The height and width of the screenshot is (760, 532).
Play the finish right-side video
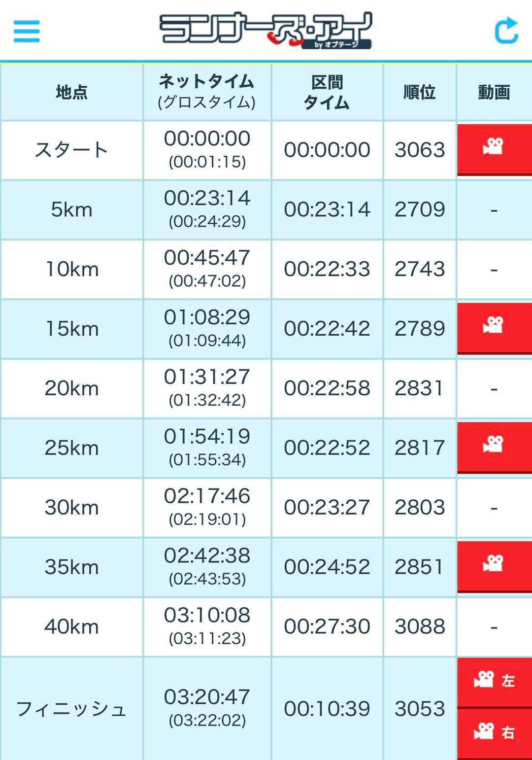coord(494,733)
